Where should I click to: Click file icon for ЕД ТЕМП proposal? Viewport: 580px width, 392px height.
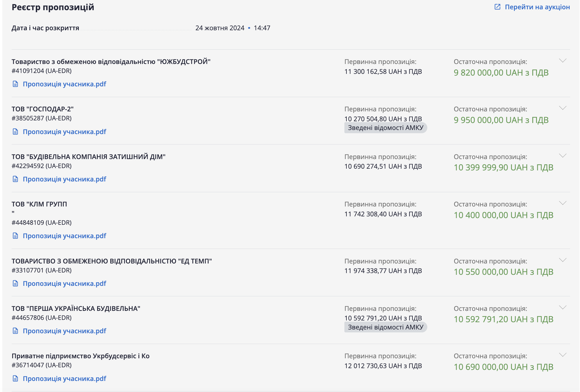(x=15, y=284)
